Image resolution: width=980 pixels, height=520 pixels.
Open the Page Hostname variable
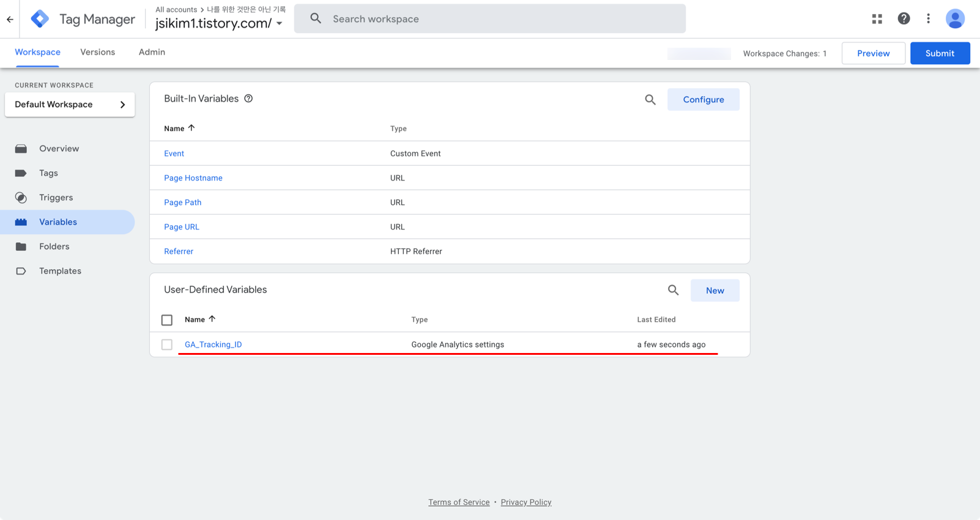(x=193, y=178)
